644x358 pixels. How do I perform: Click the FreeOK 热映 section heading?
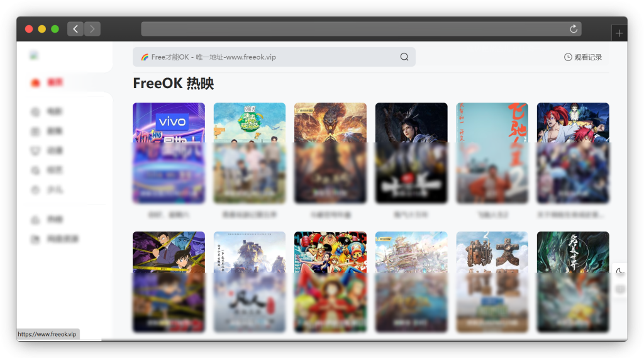click(x=174, y=84)
